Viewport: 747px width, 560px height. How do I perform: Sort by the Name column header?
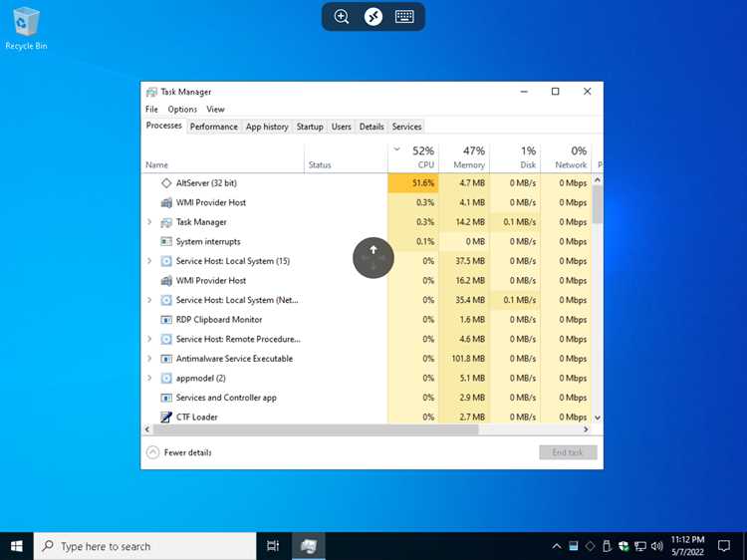point(222,157)
